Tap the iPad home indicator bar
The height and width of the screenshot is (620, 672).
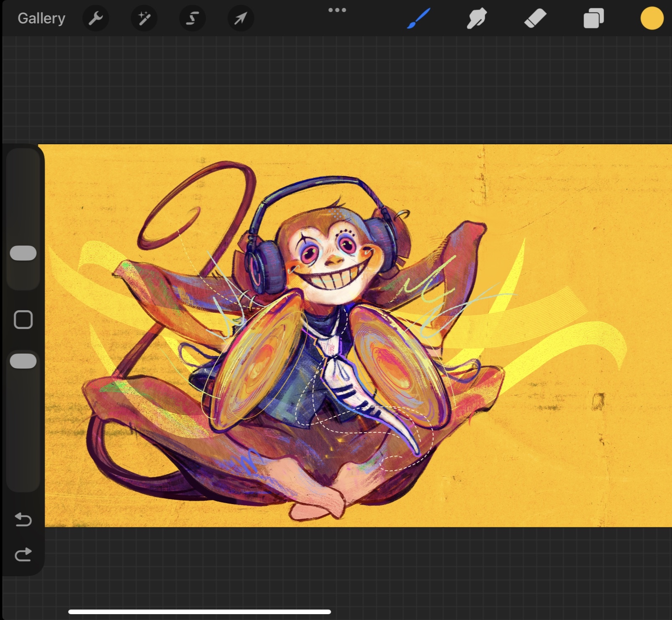click(x=199, y=612)
